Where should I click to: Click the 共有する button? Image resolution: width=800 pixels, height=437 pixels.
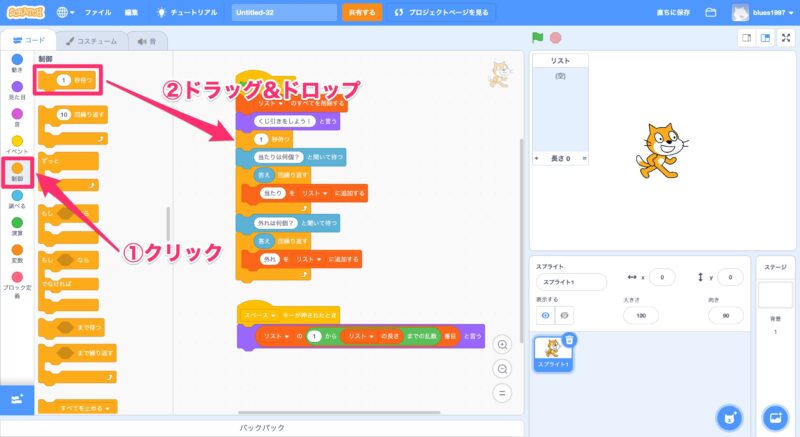(360, 13)
